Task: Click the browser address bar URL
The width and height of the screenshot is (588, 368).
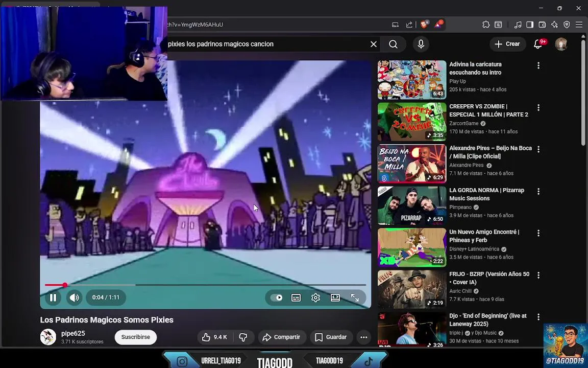Action: pyautogui.click(x=195, y=25)
